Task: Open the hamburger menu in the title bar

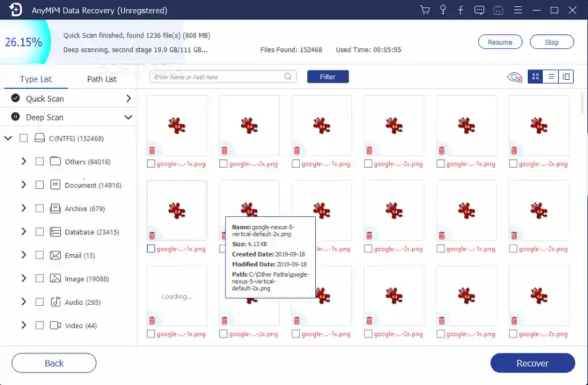Action: click(517, 10)
